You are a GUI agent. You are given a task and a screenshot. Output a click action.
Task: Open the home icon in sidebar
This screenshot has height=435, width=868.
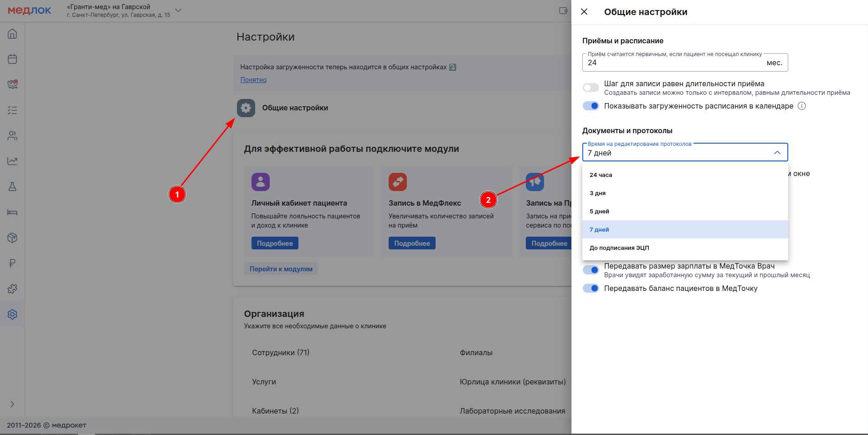point(12,34)
